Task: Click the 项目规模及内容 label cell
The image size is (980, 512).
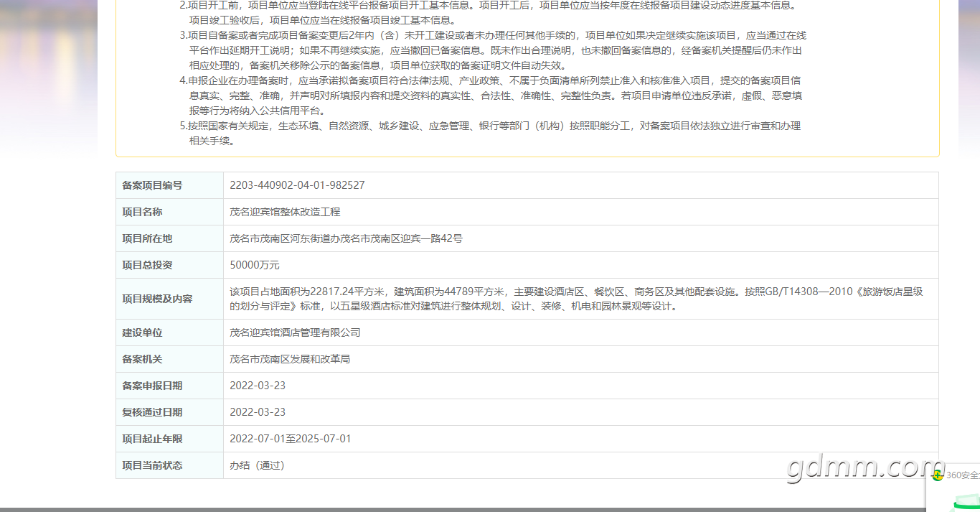Action: click(x=170, y=299)
